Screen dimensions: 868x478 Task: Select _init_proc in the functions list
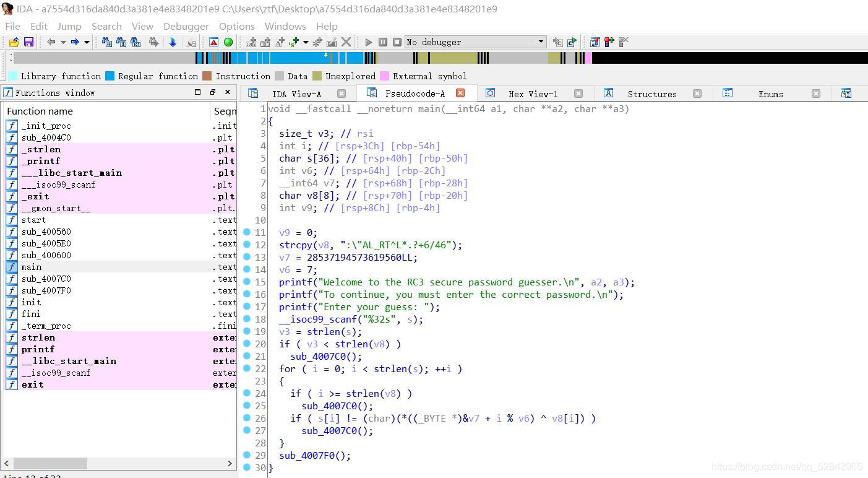[120, 126]
